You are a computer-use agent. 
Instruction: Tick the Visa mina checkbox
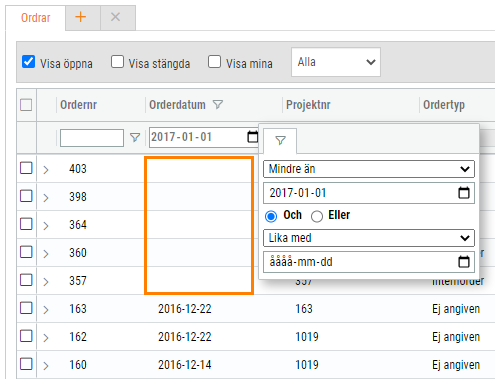pos(214,62)
